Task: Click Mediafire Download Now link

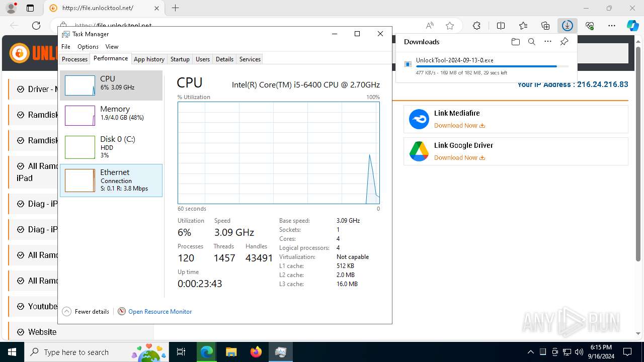Action: tap(459, 126)
